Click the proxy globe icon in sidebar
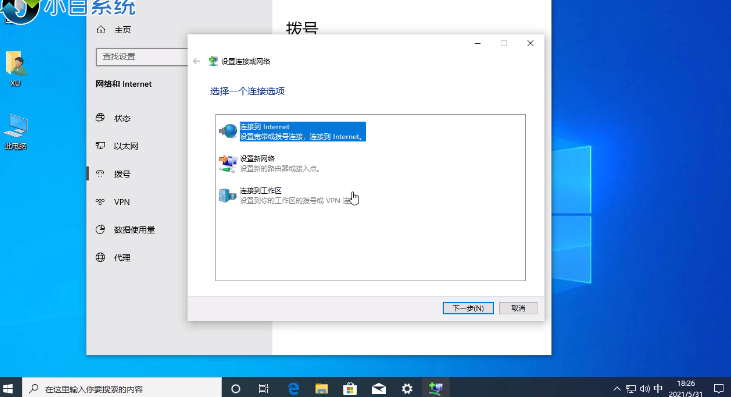Image resolution: width=731 pixels, height=397 pixels. pyautogui.click(x=100, y=257)
